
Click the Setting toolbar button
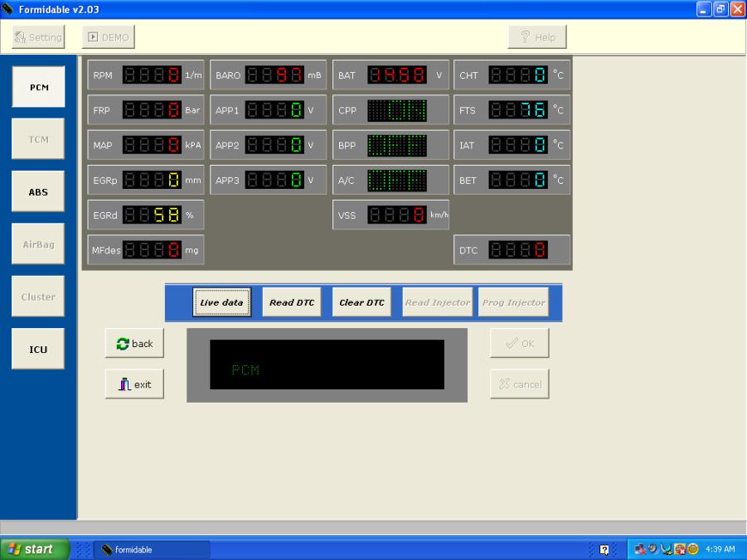38,37
